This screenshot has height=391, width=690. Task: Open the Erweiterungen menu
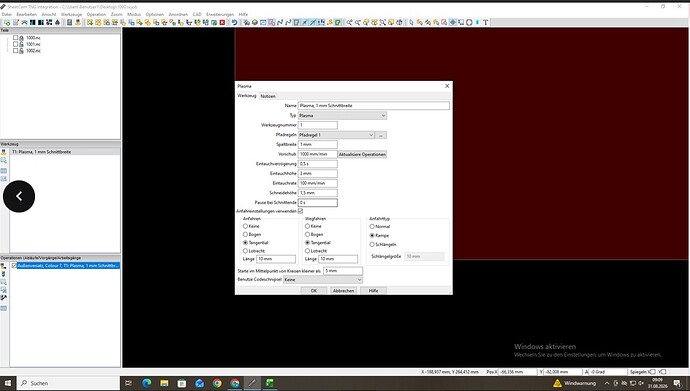[220, 15]
